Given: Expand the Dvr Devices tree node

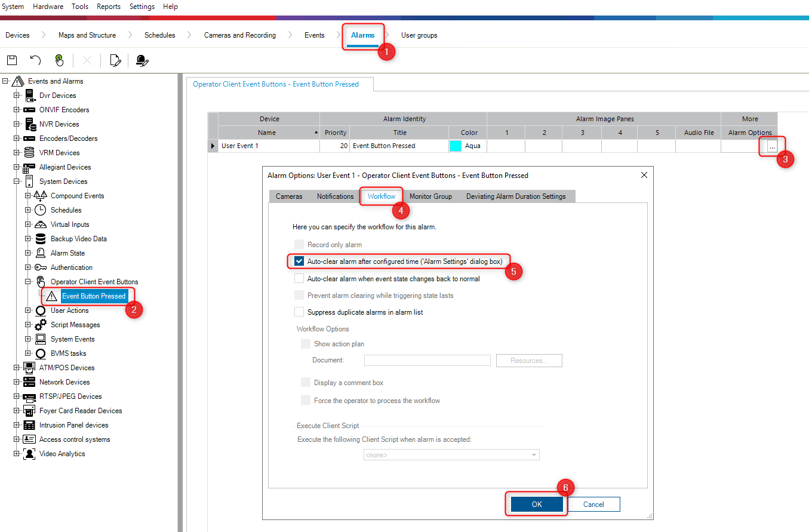Looking at the screenshot, I should [17, 96].
